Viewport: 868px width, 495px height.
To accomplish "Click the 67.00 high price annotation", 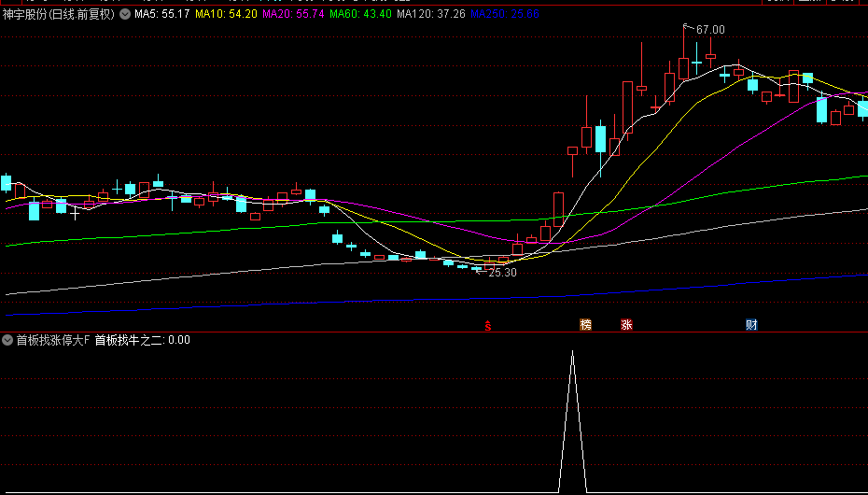I will pyautogui.click(x=709, y=30).
